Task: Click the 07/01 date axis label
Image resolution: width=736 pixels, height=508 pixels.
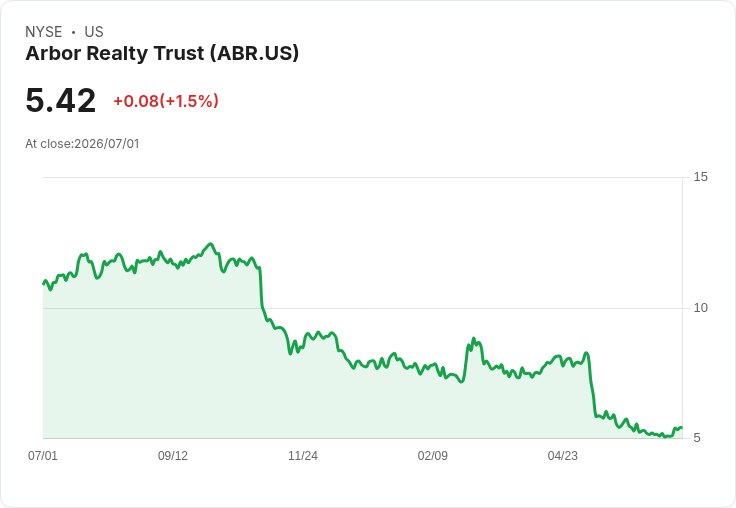Action: coord(43,456)
